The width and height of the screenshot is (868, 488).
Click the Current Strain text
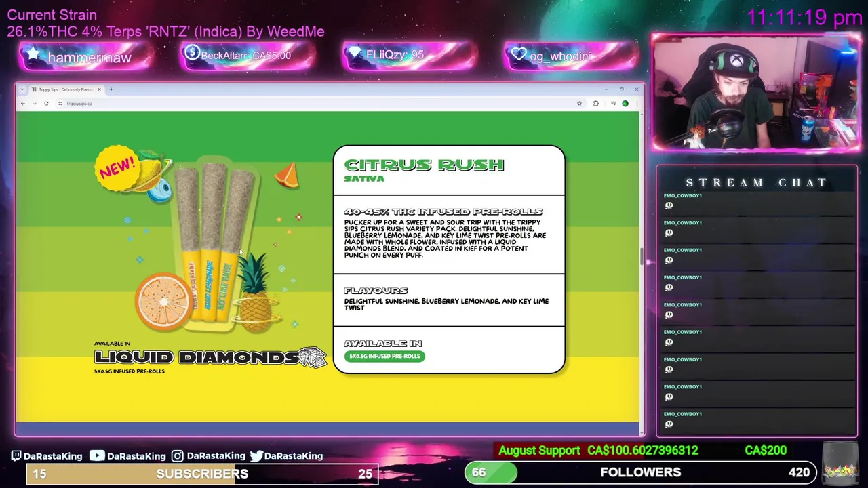52,15
